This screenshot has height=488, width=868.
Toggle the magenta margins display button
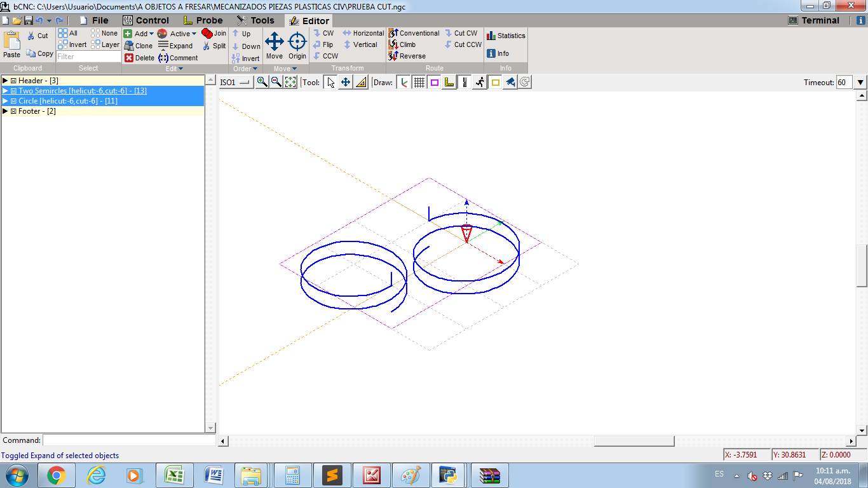[434, 82]
